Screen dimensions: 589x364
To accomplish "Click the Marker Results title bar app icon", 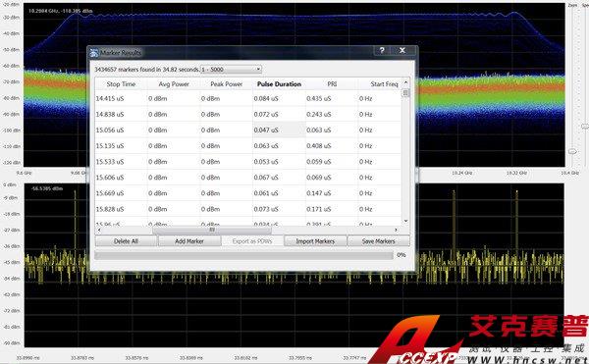I will [94, 53].
